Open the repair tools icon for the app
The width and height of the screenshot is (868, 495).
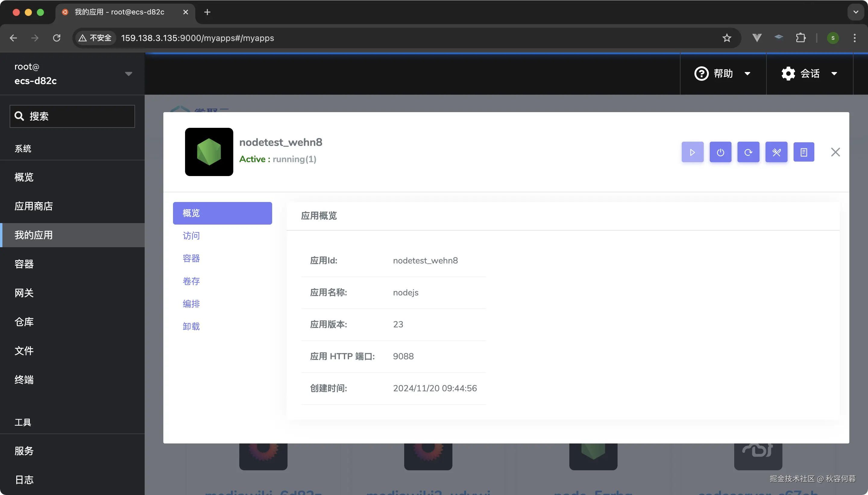[777, 152]
